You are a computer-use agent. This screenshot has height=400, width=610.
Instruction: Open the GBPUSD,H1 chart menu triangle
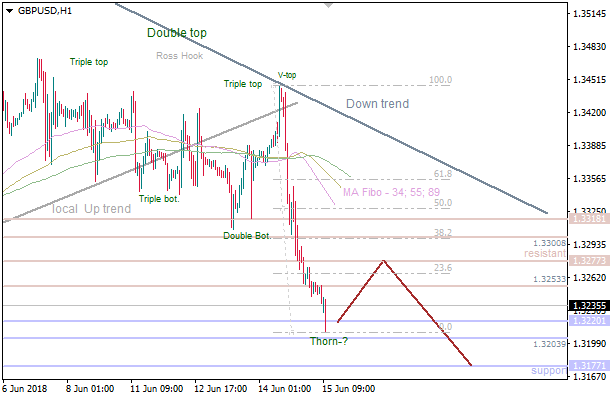(9, 10)
